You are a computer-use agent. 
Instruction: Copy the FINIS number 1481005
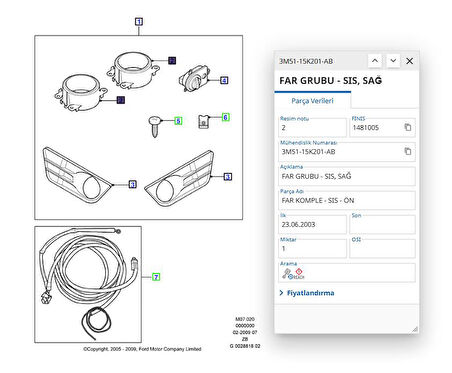tap(408, 127)
